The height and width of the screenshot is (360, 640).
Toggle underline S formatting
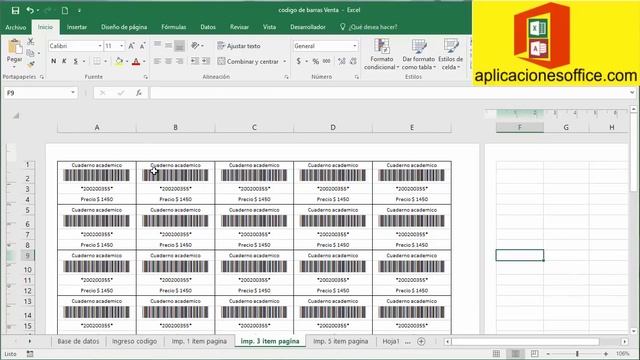76,61
